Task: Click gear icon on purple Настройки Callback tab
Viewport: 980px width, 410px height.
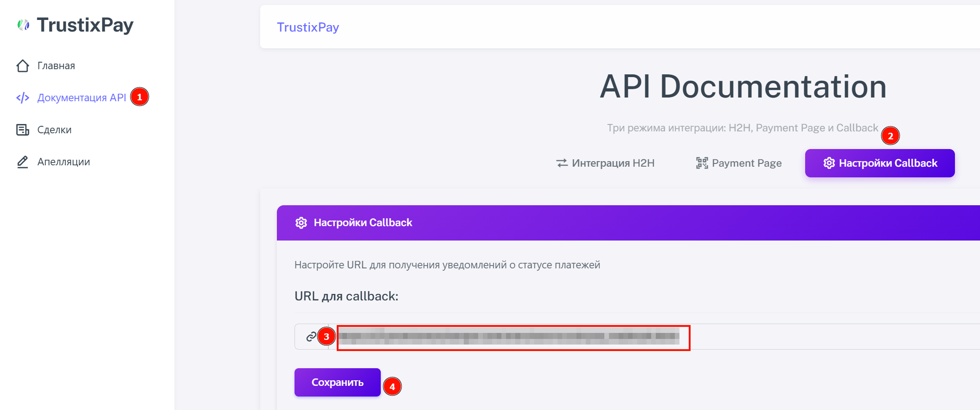Action: tap(829, 163)
